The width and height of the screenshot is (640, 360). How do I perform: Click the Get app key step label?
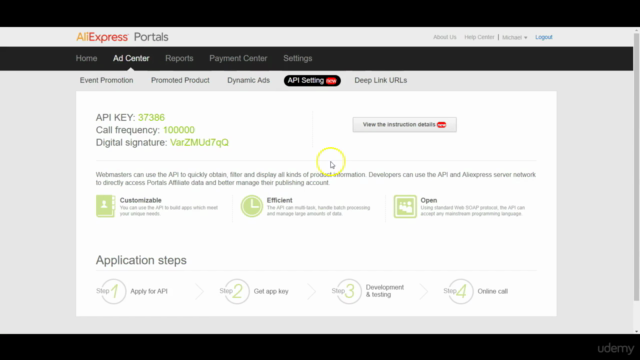click(x=271, y=291)
